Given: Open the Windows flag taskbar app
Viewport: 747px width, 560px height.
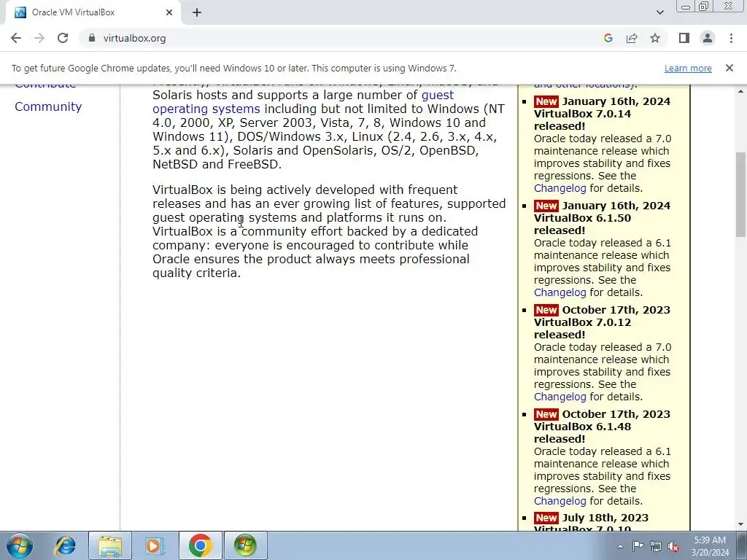Looking at the screenshot, I should point(245,545).
